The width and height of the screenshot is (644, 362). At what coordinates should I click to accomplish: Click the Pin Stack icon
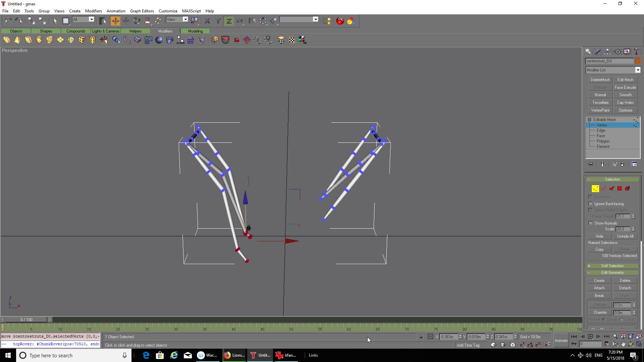(591, 164)
